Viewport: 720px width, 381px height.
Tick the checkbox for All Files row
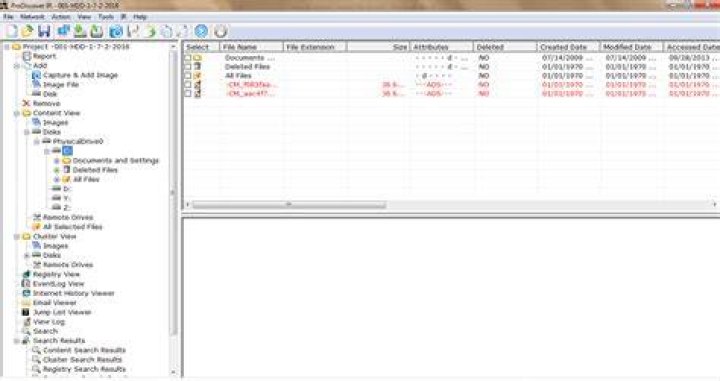tap(188, 75)
